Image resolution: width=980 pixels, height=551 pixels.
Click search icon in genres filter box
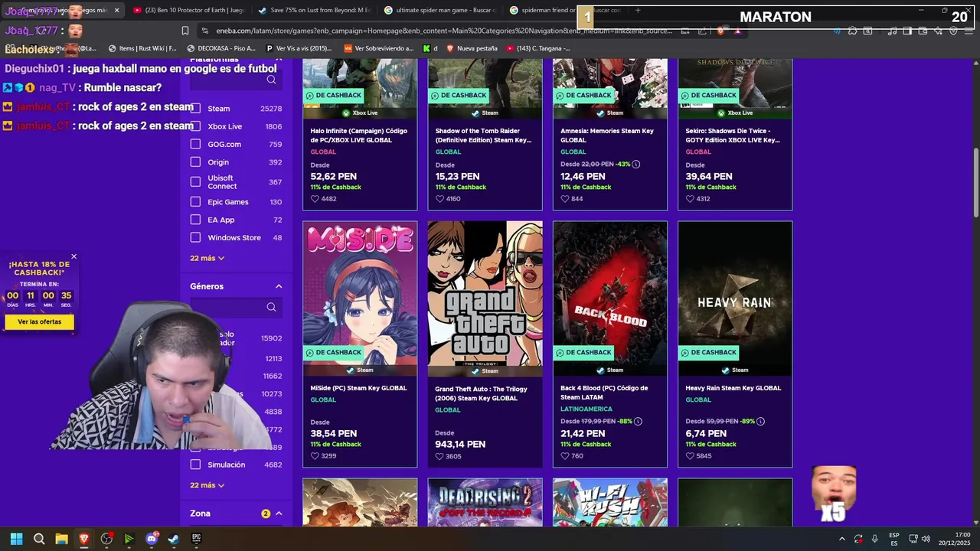(271, 307)
